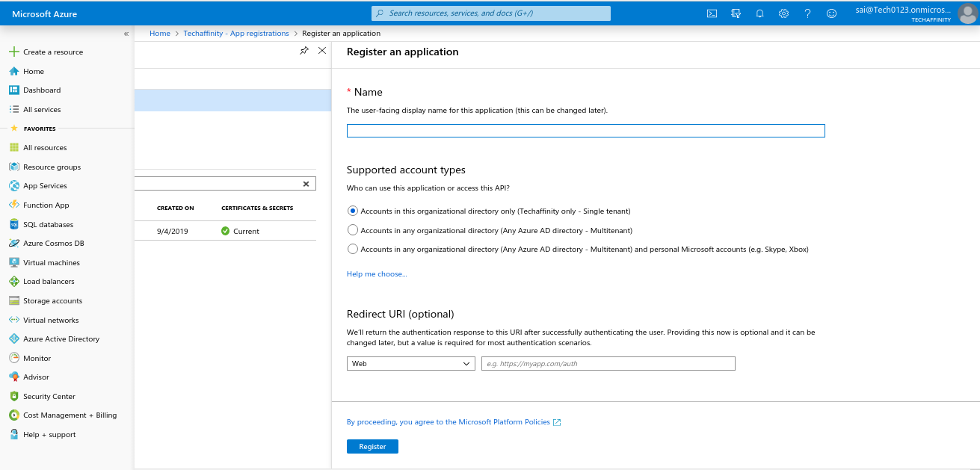The width and height of the screenshot is (980, 470).
Task: Go to Techaffinity - App registrations breadcrumb
Action: click(236, 34)
